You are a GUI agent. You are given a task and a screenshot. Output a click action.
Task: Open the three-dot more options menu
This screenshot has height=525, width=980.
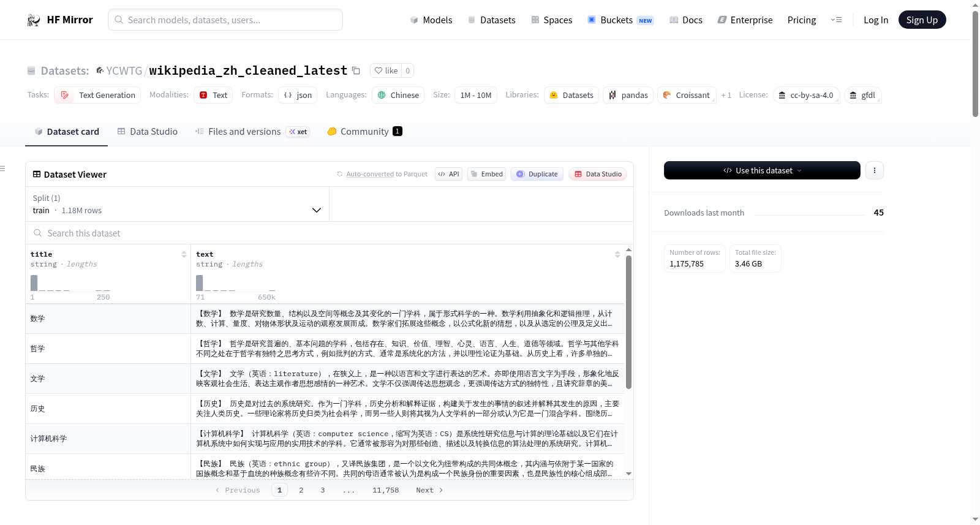point(875,170)
